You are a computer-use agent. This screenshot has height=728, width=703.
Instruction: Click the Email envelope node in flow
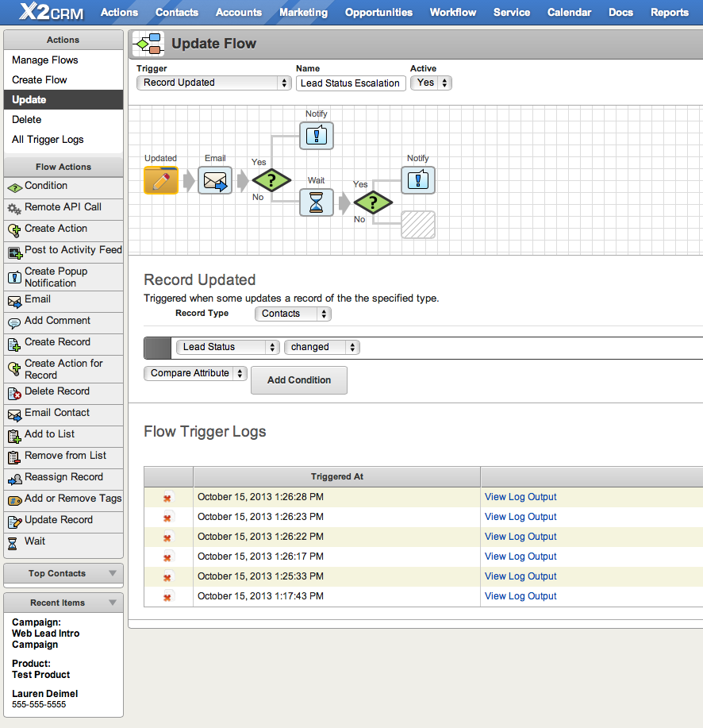pos(215,180)
